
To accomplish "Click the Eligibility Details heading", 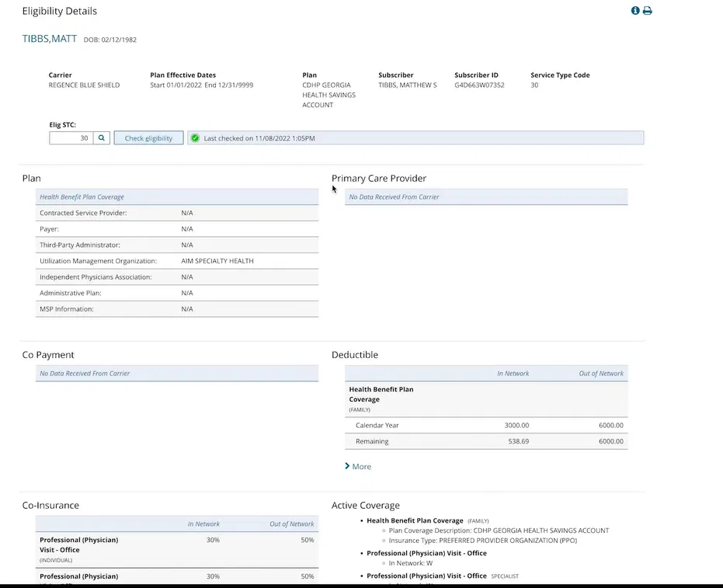I will 60,11.
